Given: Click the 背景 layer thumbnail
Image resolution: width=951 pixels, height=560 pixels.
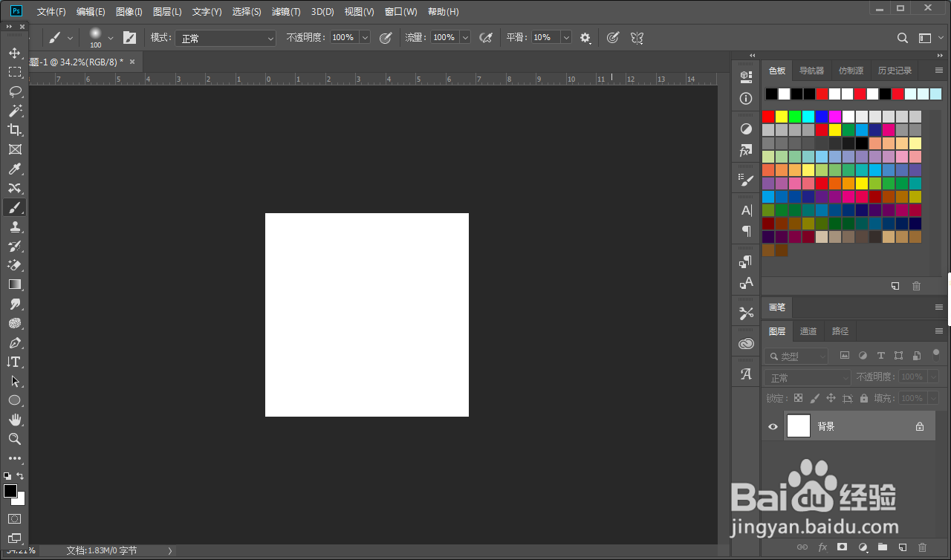Looking at the screenshot, I should click(799, 426).
